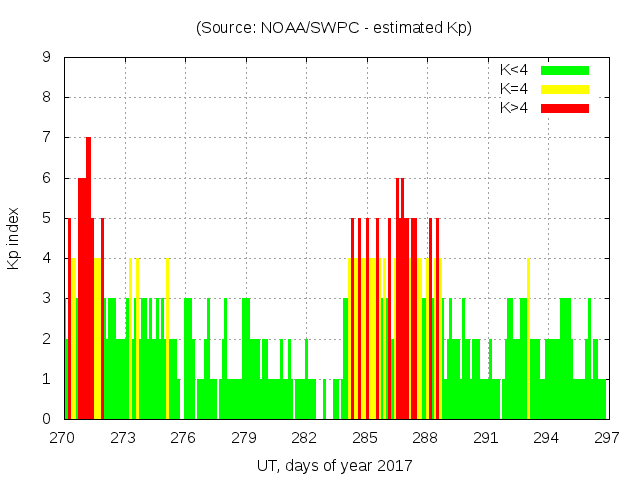The image size is (640, 480).
Task: Click x-axis tick label 270
Action: (x=63, y=437)
